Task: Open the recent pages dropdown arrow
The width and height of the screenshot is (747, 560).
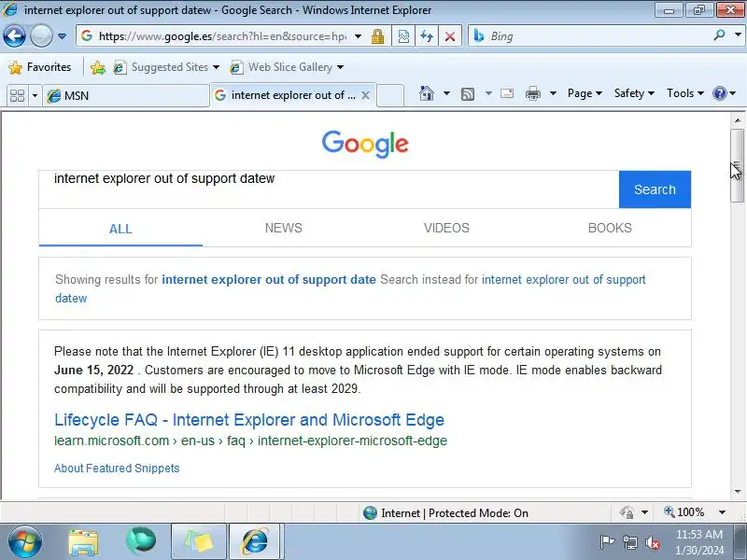Action: tap(63, 36)
